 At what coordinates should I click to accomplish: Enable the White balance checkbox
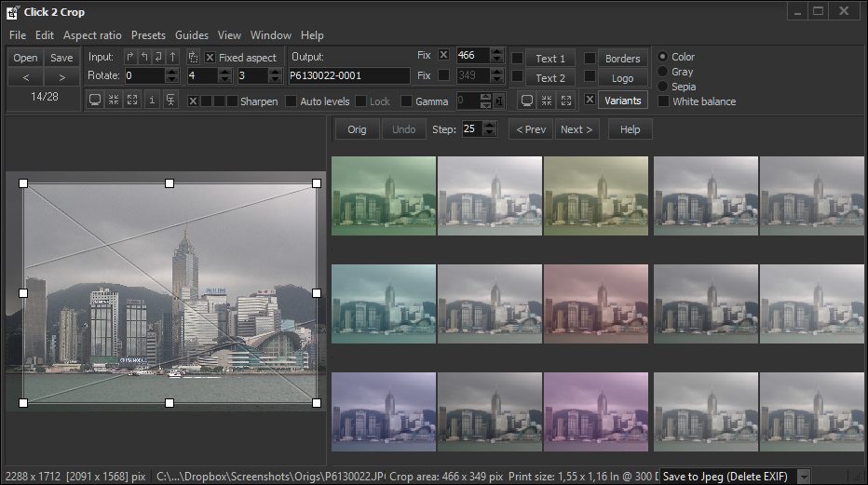pos(663,101)
